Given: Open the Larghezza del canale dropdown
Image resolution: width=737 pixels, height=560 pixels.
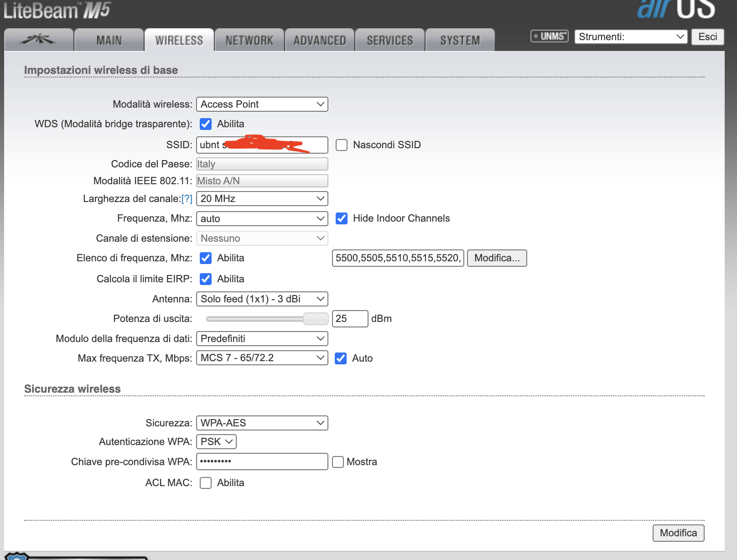Looking at the screenshot, I should point(262,199).
